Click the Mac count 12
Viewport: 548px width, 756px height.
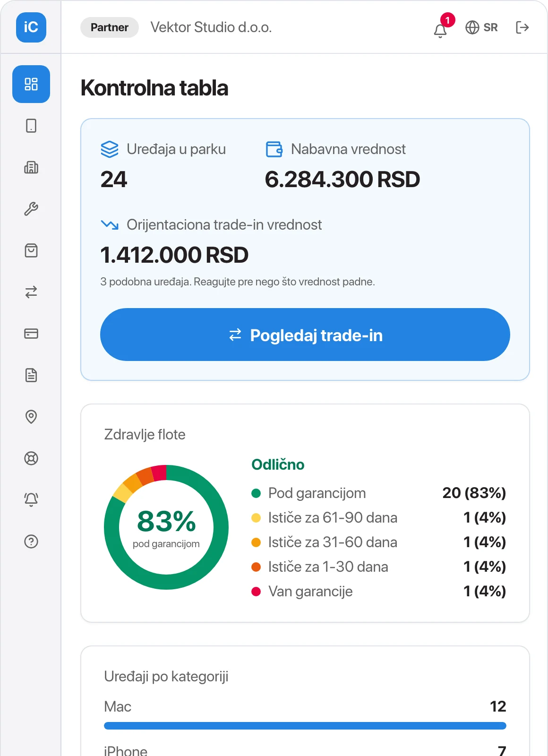pos(498,707)
